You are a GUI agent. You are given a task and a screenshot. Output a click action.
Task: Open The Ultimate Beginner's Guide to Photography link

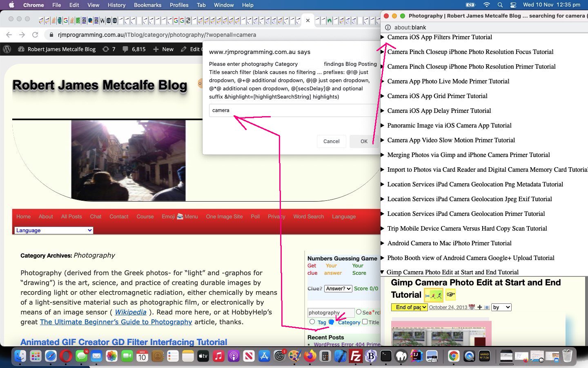pyautogui.click(x=116, y=322)
